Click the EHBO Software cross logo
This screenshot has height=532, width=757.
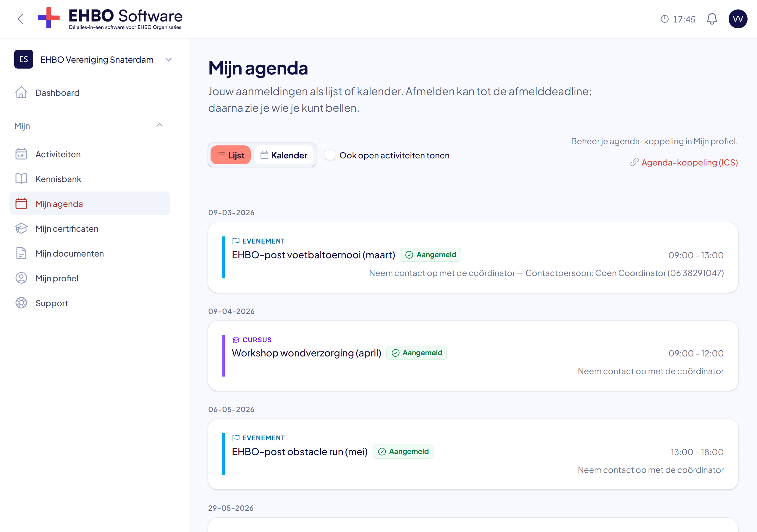point(49,18)
